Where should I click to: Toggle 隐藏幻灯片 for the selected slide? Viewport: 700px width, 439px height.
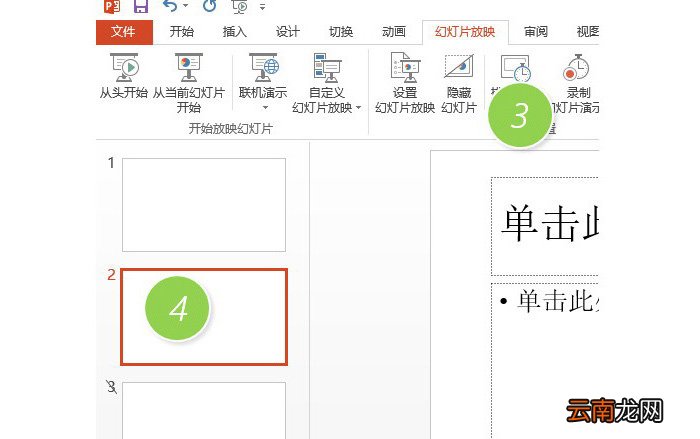tap(459, 83)
